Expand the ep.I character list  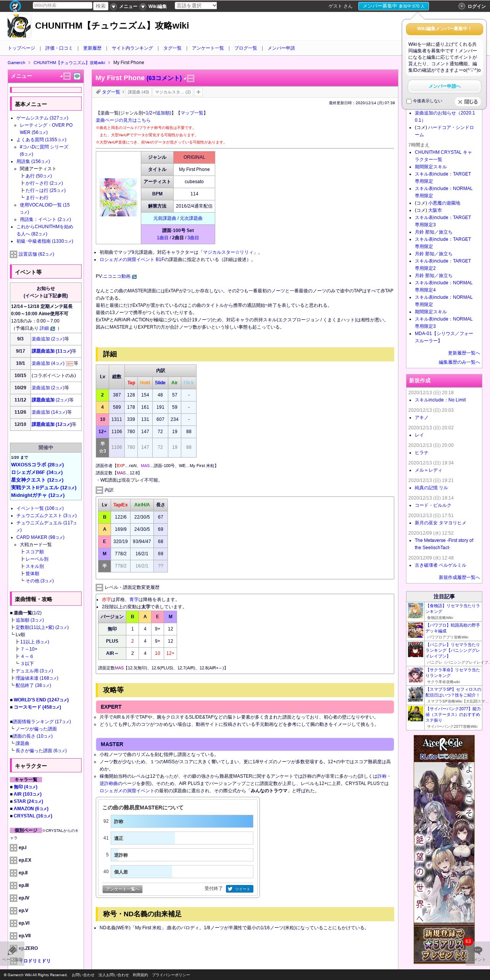[x=13, y=848]
